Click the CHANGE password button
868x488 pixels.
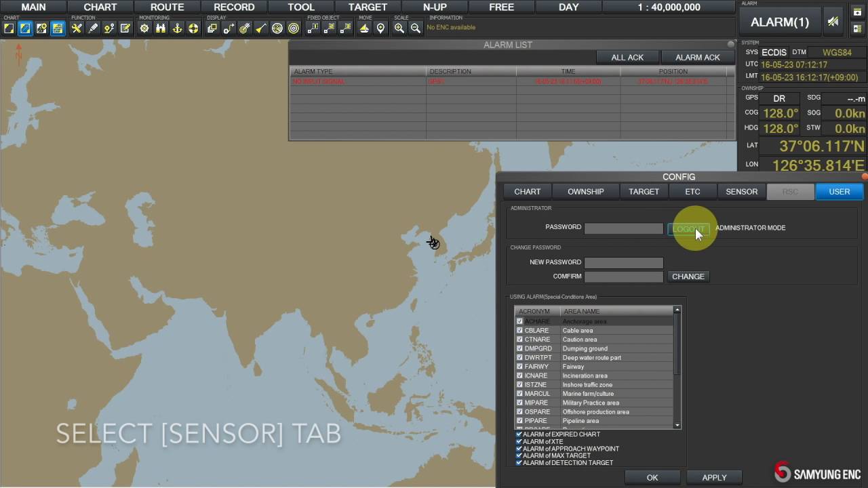point(688,277)
